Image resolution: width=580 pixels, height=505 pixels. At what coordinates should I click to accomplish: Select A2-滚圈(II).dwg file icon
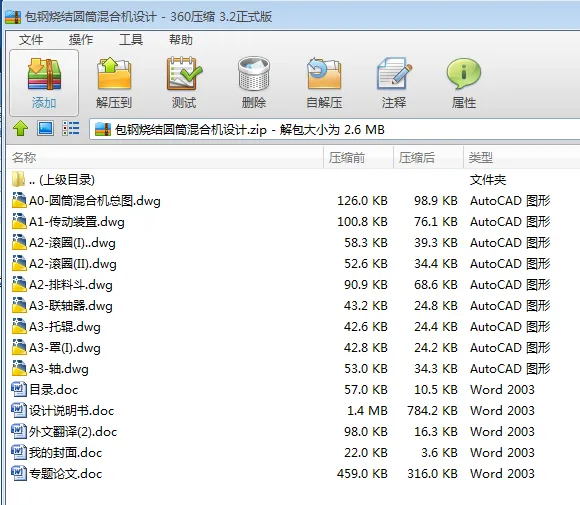tap(19, 263)
